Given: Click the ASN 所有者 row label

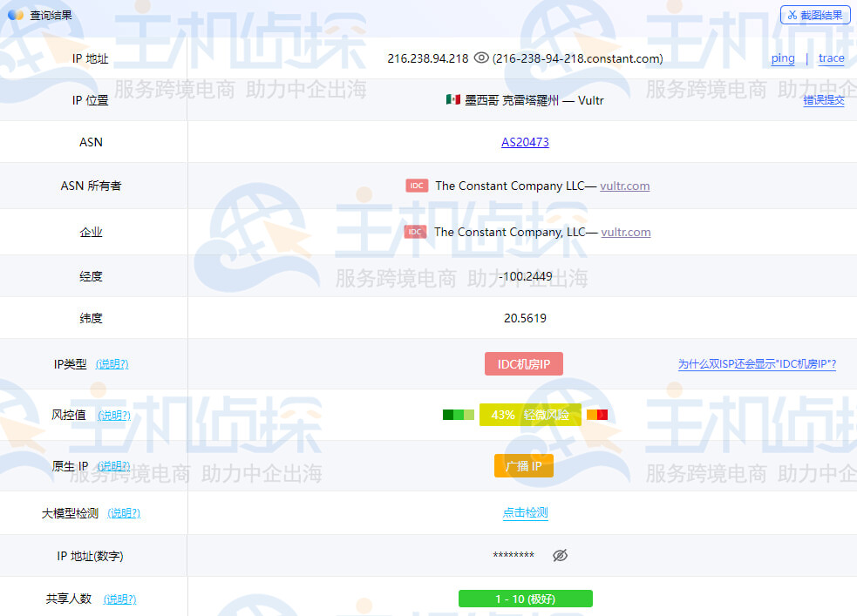Looking at the screenshot, I should click(x=91, y=186).
